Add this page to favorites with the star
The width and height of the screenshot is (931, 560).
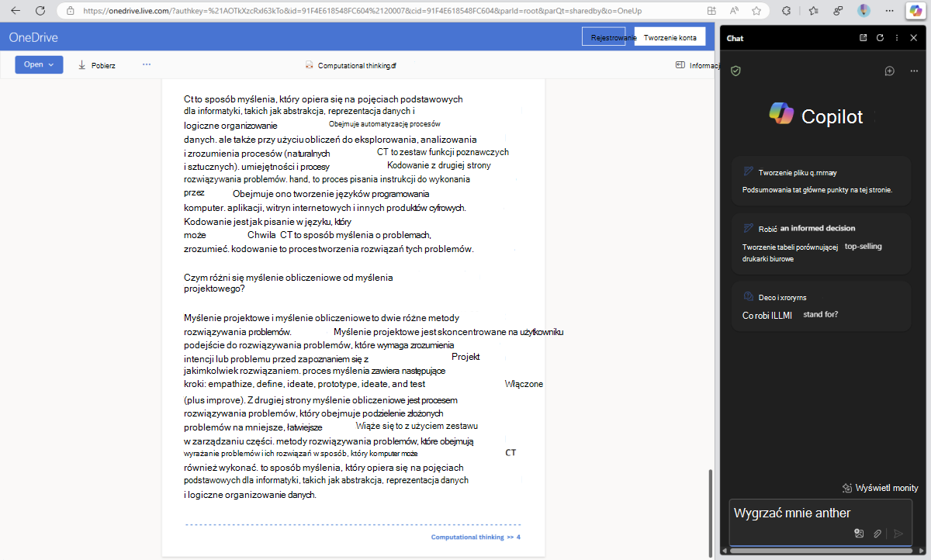(756, 11)
